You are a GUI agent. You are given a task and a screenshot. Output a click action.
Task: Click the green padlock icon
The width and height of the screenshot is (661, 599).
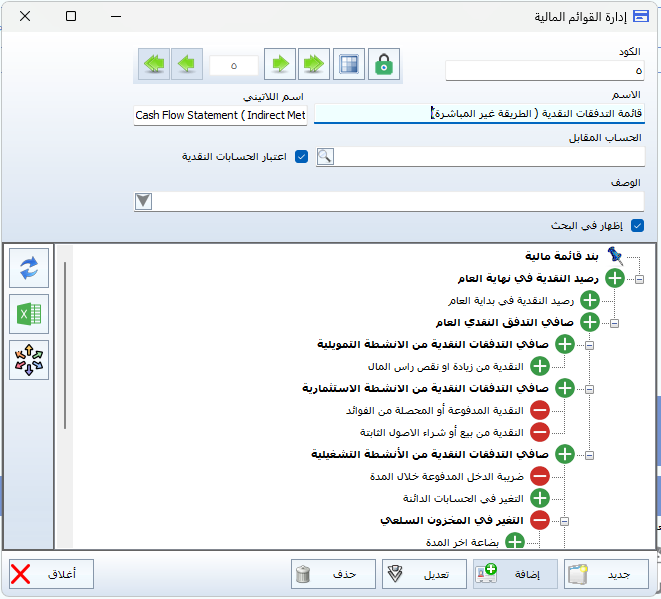(x=383, y=64)
